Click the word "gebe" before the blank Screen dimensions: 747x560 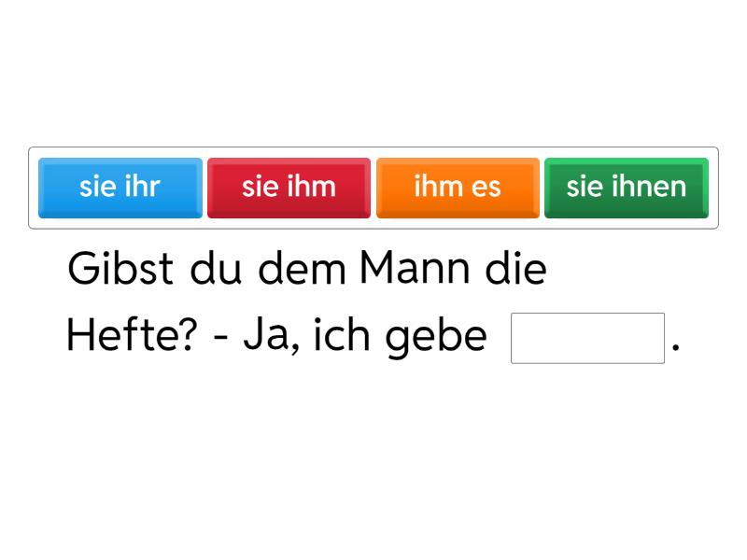point(436,338)
